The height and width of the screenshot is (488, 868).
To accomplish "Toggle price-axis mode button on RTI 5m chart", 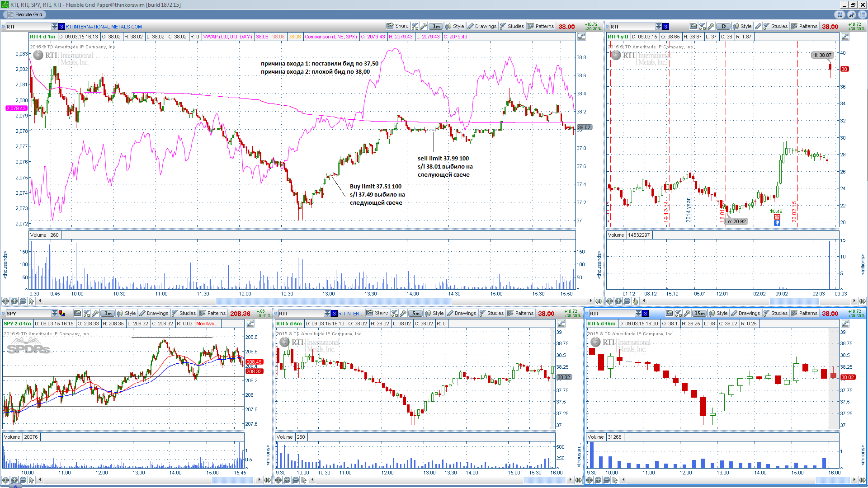I will 561,324.
